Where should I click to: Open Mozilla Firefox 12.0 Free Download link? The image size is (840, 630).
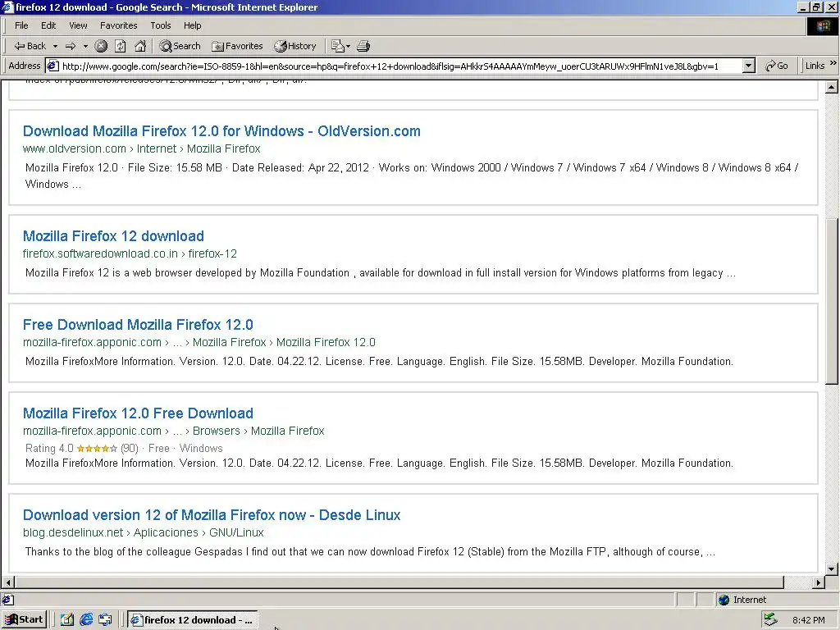[138, 413]
